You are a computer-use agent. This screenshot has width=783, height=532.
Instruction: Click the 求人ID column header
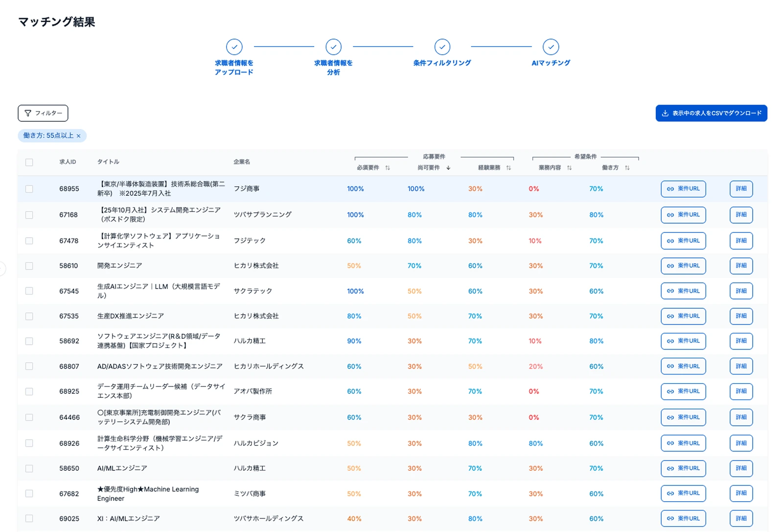(68, 162)
